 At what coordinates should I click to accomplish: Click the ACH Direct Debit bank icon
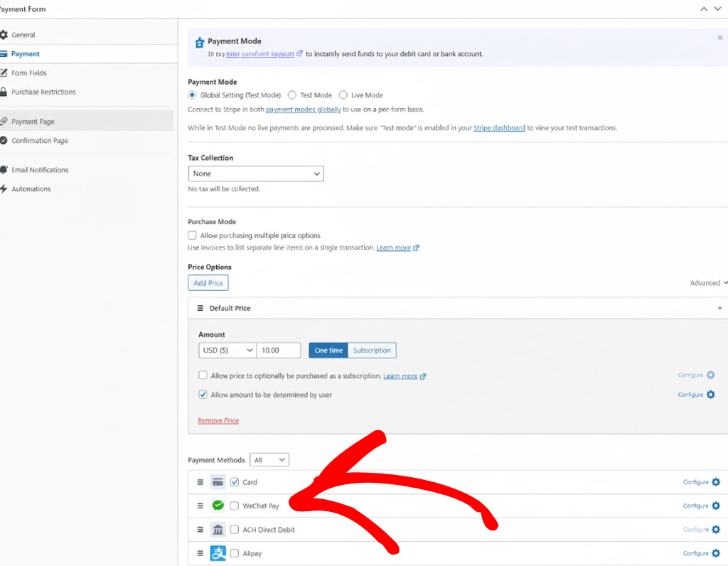point(218,530)
